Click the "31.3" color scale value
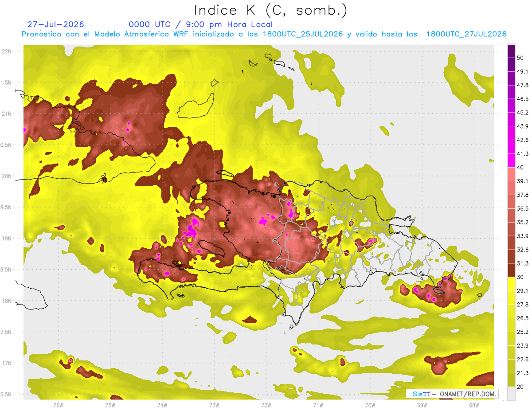The height and width of the screenshot is (411, 532). (x=523, y=263)
